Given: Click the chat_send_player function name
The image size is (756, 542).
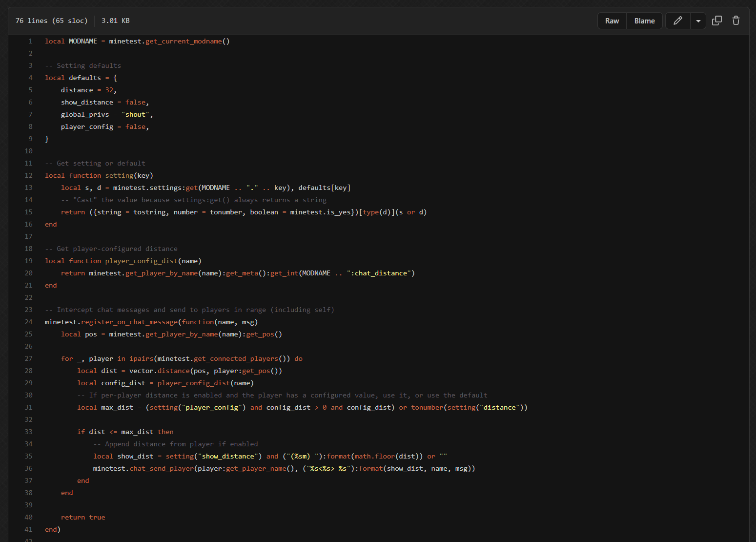Looking at the screenshot, I should [162, 468].
